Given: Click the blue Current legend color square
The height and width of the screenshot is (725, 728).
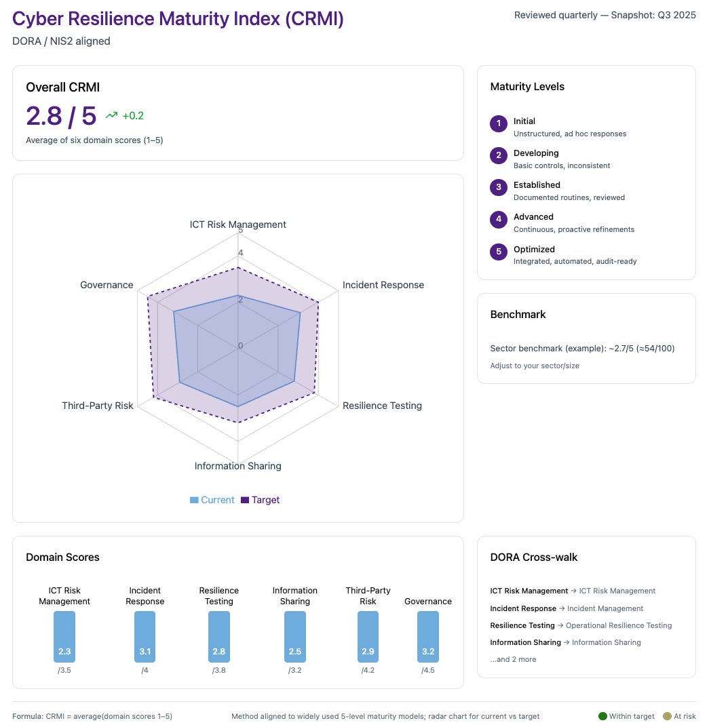Looking at the screenshot, I should point(194,500).
